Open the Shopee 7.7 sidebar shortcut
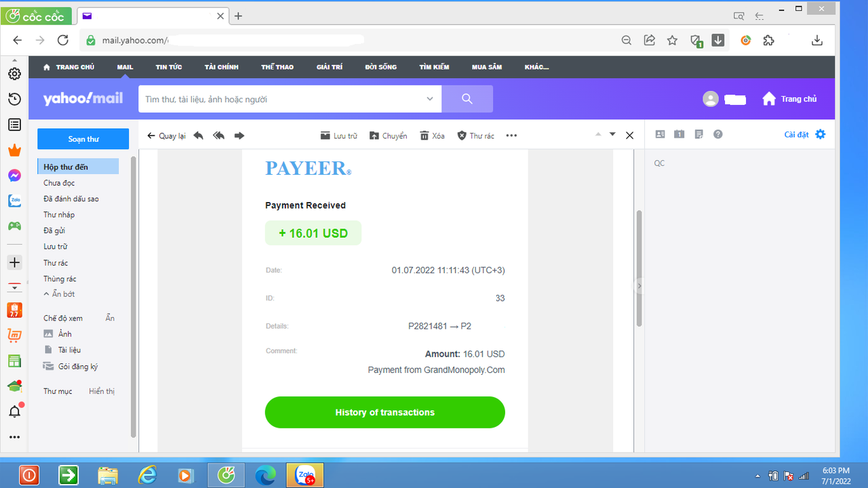 click(x=14, y=310)
